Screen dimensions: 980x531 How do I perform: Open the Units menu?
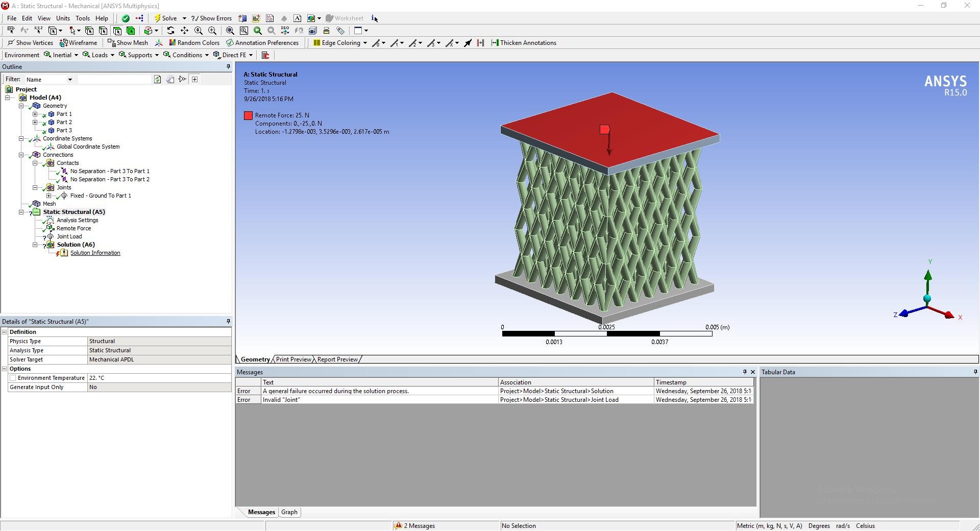point(63,18)
